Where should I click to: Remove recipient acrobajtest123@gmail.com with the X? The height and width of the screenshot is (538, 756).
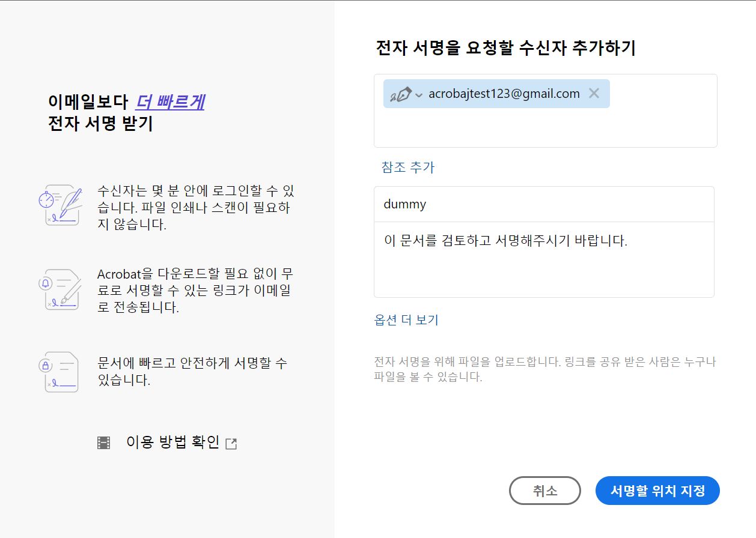point(594,93)
